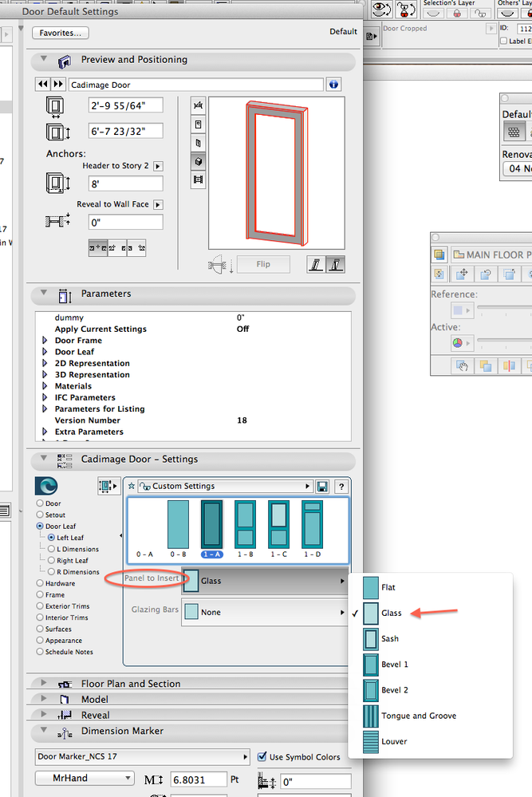The image size is (532, 797).
Task: Select the second door opening orientation button
Action: pos(335,264)
